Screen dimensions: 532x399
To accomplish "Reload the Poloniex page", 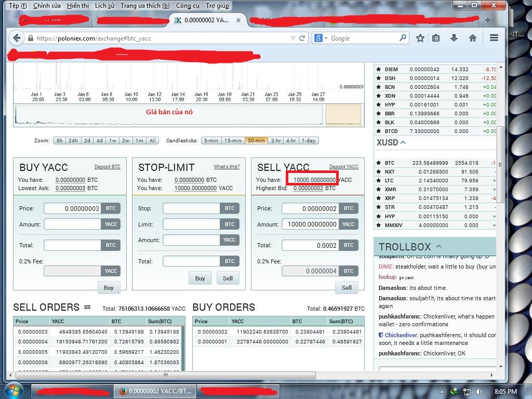I will pyautogui.click(x=302, y=38).
